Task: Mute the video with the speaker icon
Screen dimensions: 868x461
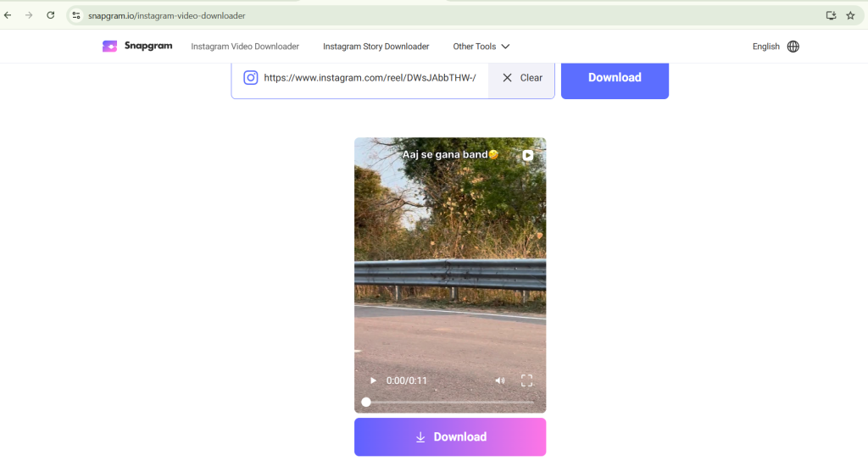Action: coord(499,380)
